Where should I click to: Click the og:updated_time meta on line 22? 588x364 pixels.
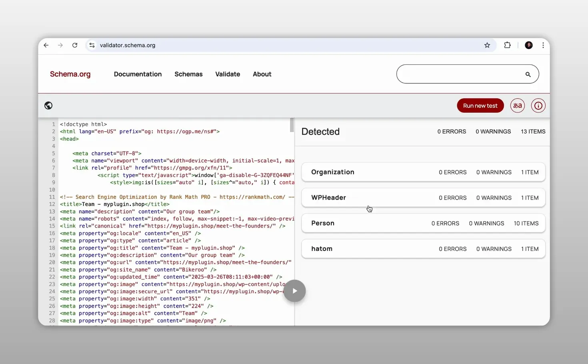click(x=171, y=277)
